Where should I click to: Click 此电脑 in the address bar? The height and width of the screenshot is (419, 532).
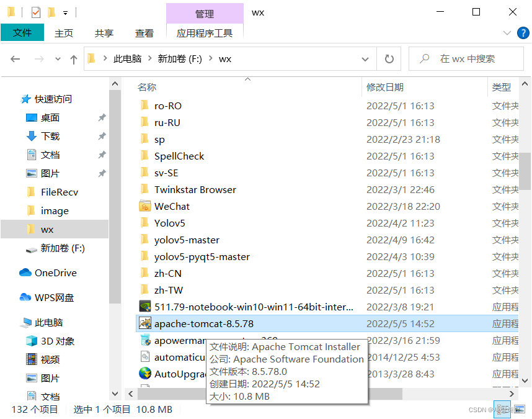pos(127,59)
